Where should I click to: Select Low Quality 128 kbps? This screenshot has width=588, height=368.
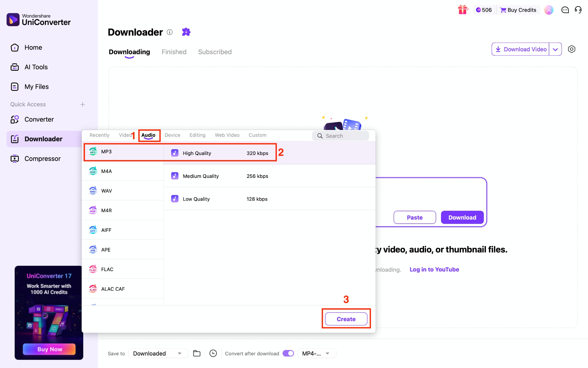pyautogui.click(x=269, y=199)
